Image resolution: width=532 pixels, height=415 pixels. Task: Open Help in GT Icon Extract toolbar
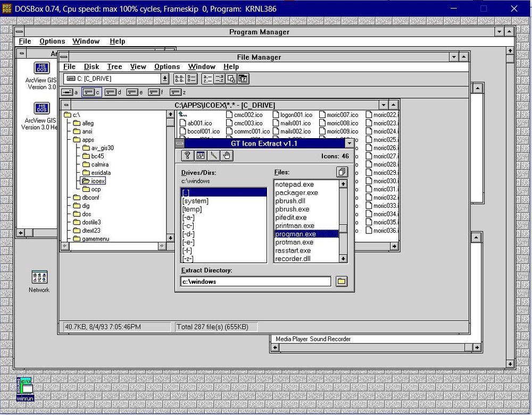187,155
